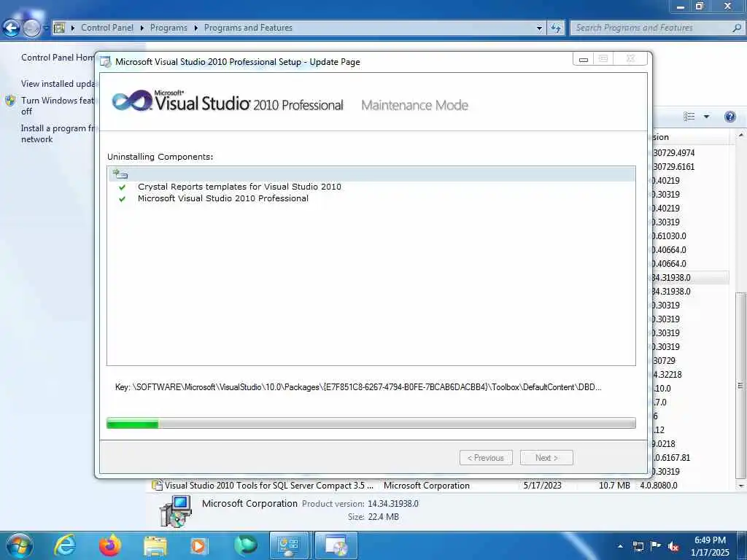
Task: Open the help question mark icon
Action: coord(729,117)
